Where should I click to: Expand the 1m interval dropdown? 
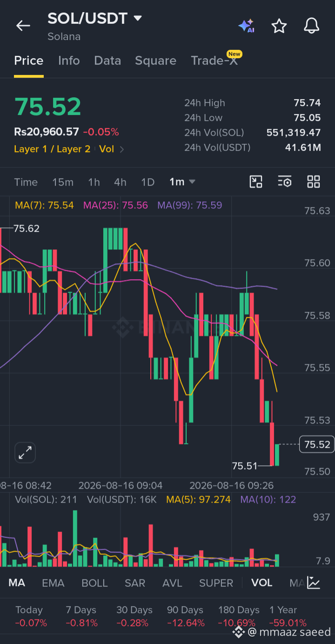[182, 182]
